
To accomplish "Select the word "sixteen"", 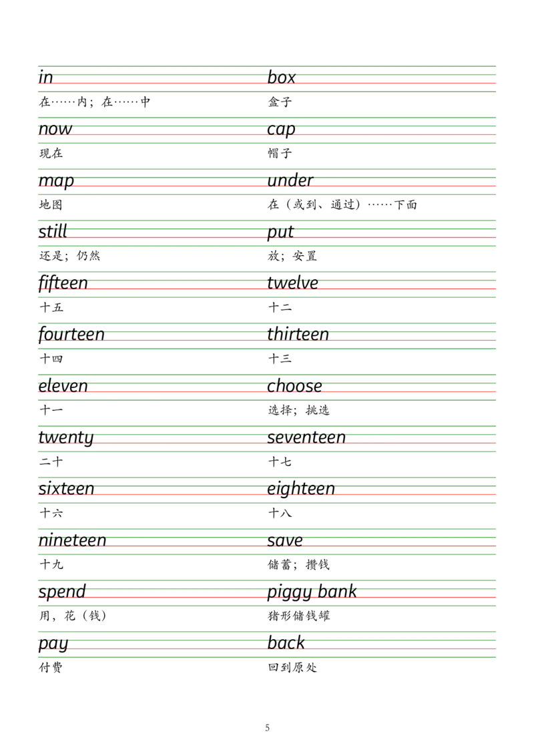I will (x=66, y=489).
